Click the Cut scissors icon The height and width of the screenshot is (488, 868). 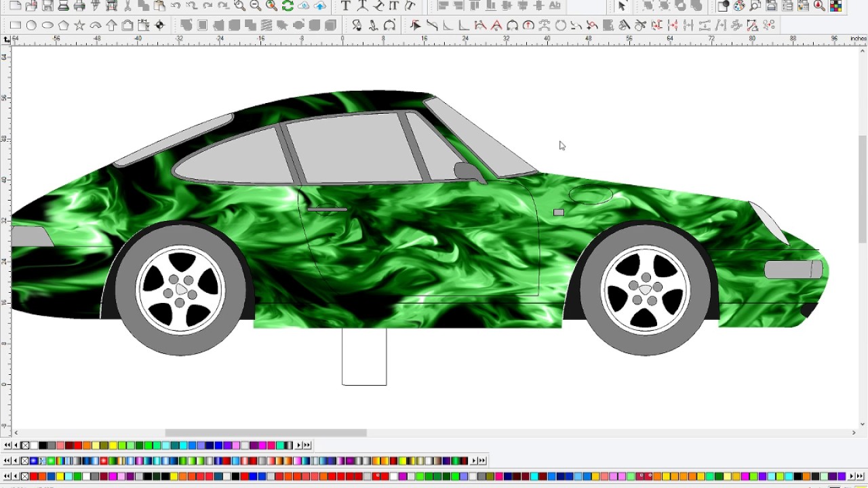click(127, 5)
